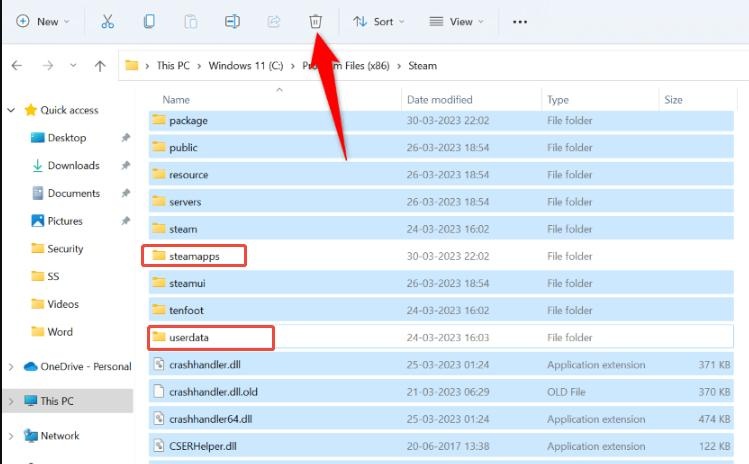Expand OneDrive - Personal tree node
Viewport: 749px width, 464px height.
pyautogui.click(x=11, y=367)
